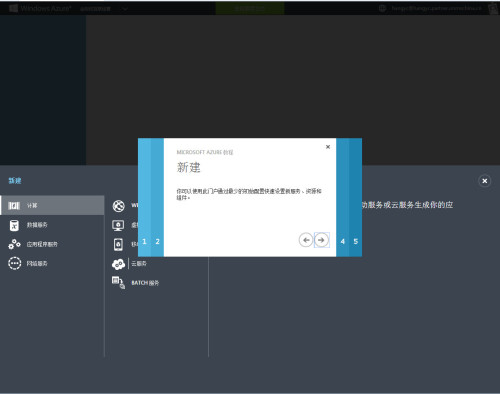The width and height of the screenshot is (500, 394).
Task: Choose the 云服务 cloud-gears icon
Action: pyautogui.click(x=118, y=264)
